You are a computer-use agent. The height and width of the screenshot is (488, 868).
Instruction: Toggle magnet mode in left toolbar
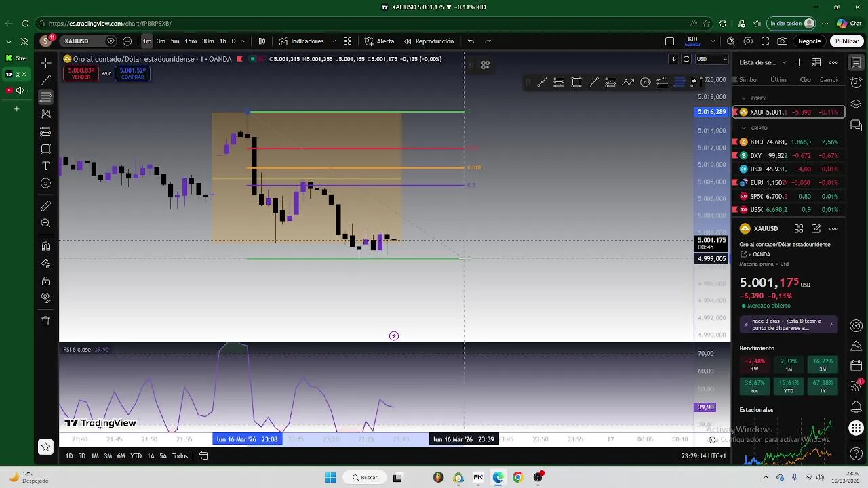[x=45, y=247]
